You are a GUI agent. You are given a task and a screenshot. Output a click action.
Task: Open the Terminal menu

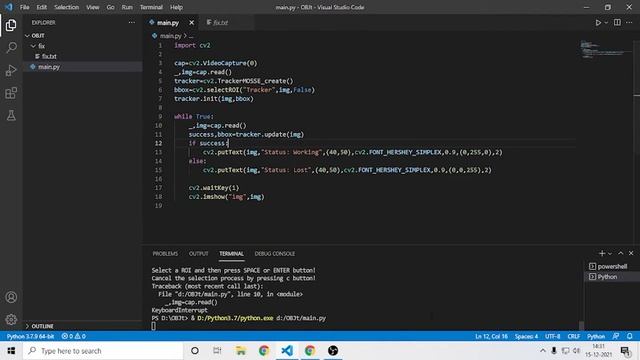click(x=151, y=7)
